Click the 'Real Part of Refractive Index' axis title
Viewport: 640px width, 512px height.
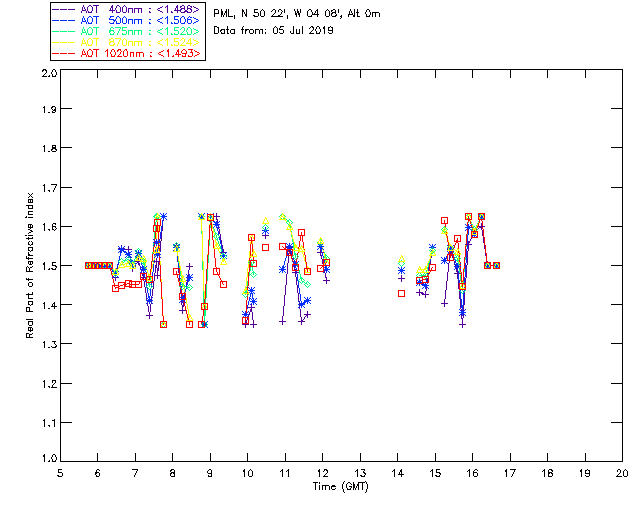[31, 266]
